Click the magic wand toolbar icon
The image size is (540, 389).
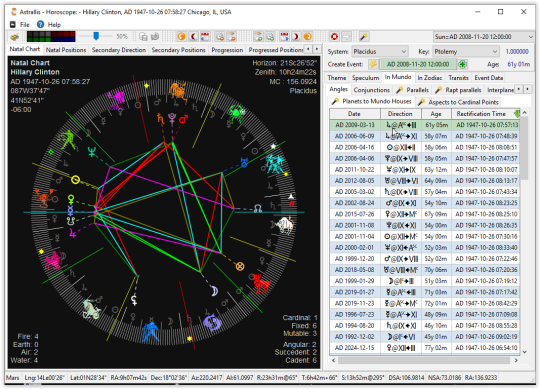[364, 36]
